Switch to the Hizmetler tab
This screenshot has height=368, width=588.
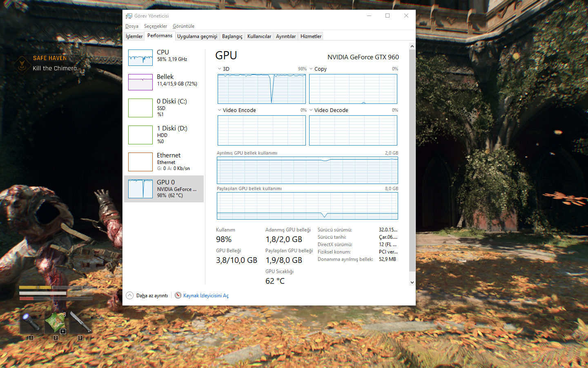[x=311, y=36]
